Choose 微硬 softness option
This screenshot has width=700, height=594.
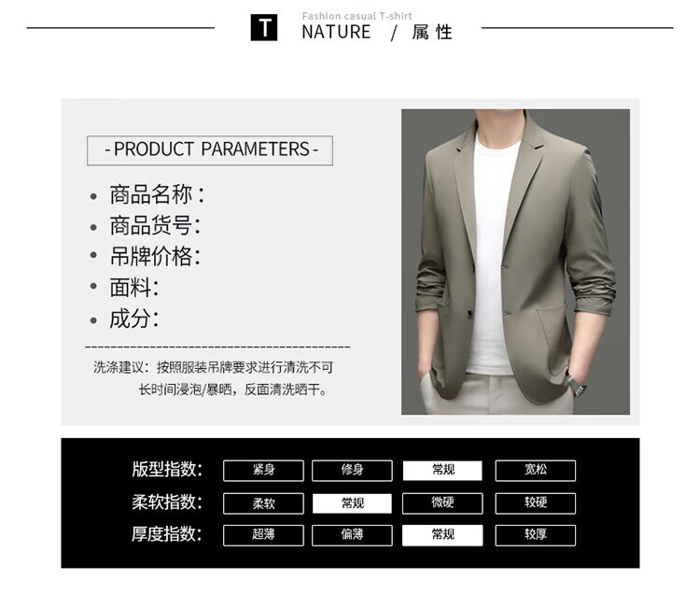tap(442, 503)
